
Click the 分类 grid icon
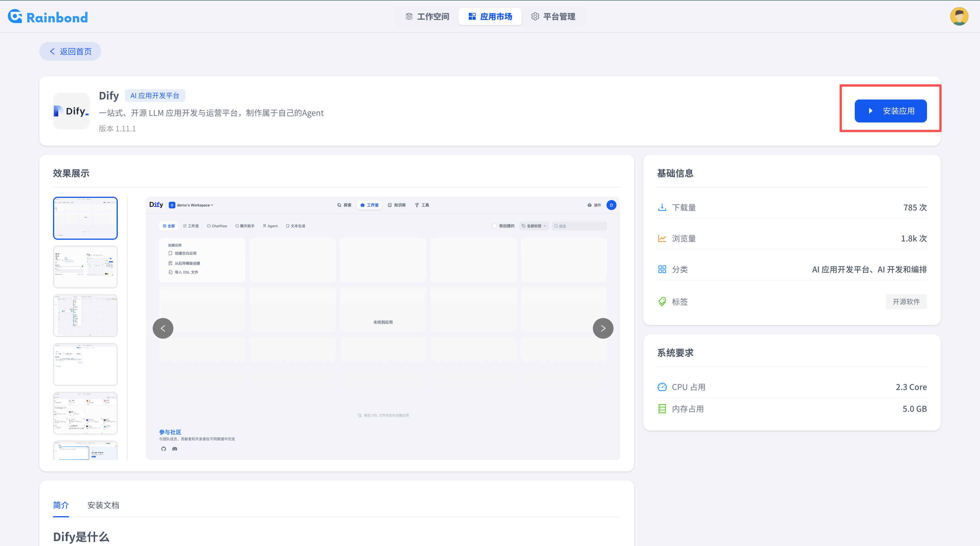pos(662,270)
